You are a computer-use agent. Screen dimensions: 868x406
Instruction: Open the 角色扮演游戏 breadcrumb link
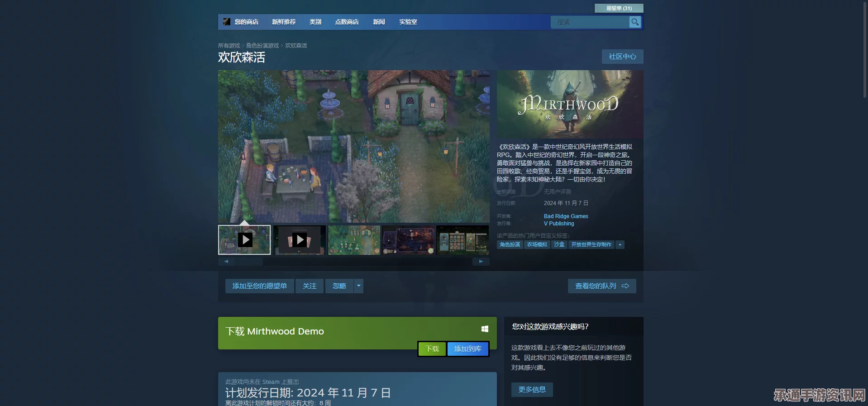coord(262,46)
